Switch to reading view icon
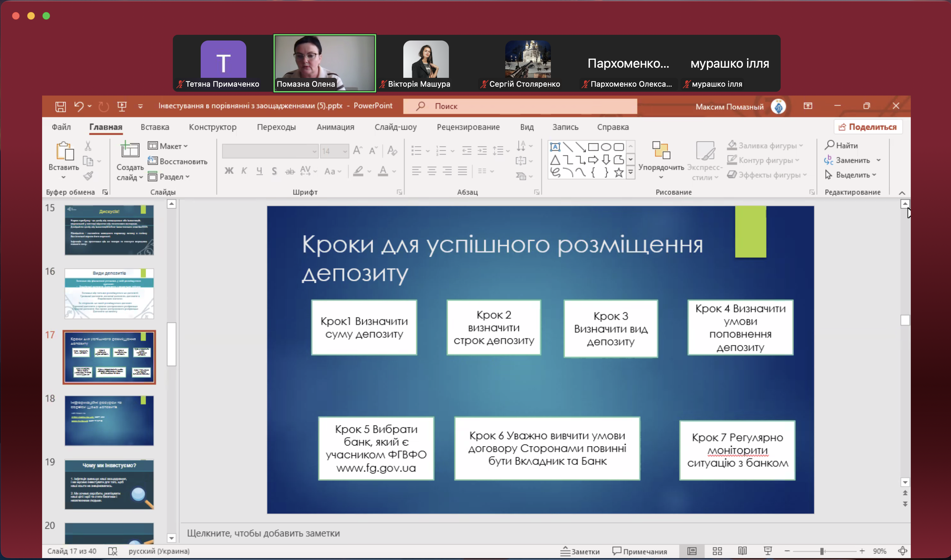 click(742, 551)
